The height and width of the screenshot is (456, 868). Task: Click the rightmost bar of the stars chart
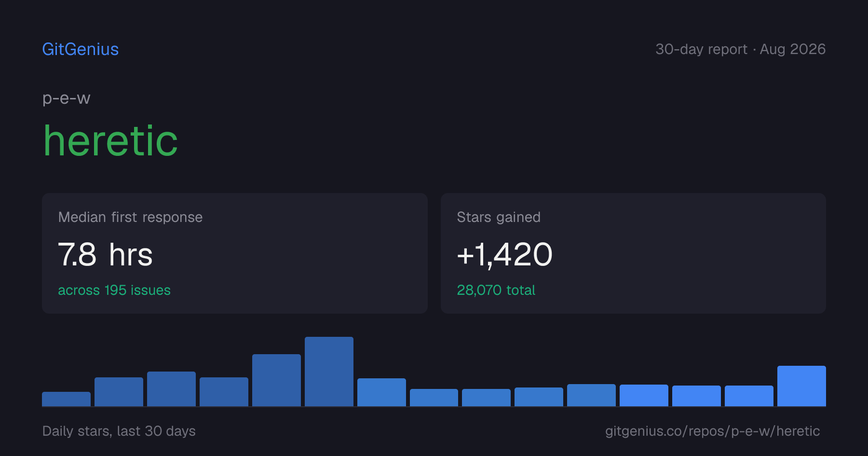[x=801, y=386]
